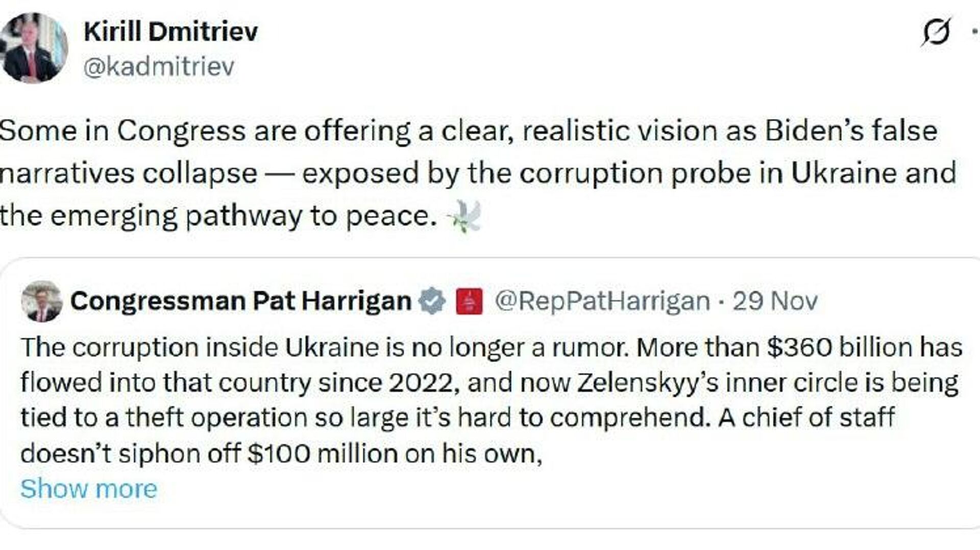
Task: Click the line 'doesn't siphon off $100 million'
Action: tap(281, 453)
